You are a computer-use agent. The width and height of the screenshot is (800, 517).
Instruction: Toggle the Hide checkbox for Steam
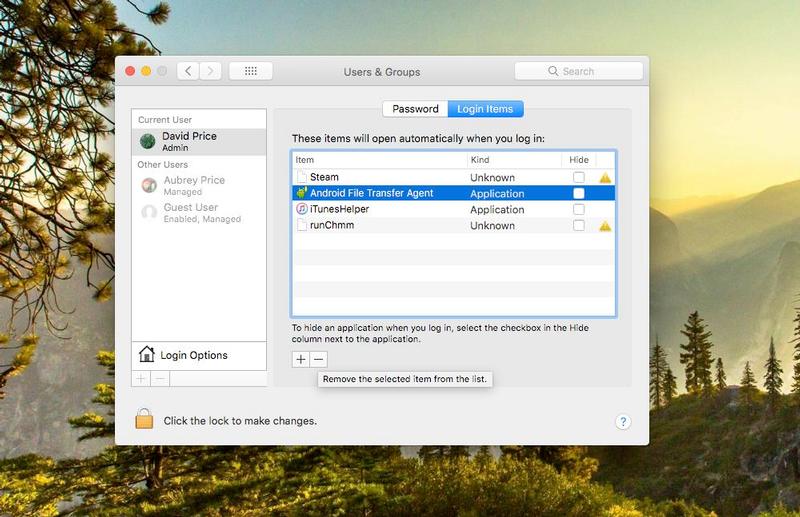point(579,177)
